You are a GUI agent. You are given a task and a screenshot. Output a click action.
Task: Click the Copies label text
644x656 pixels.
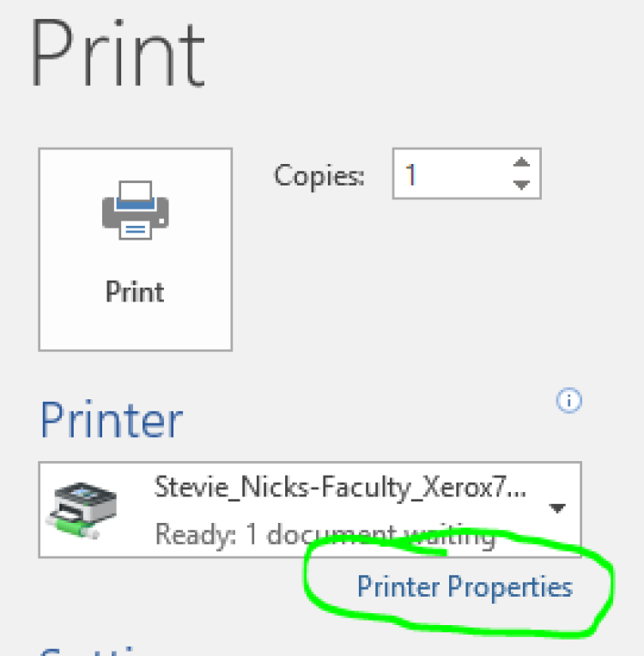pyautogui.click(x=319, y=175)
